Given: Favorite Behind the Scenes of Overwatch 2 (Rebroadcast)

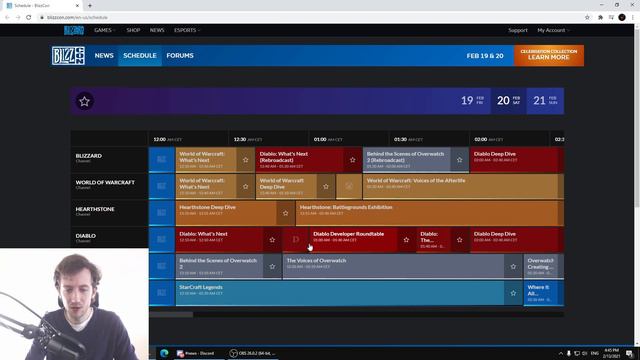Looking at the screenshot, I should (x=460, y=160).
